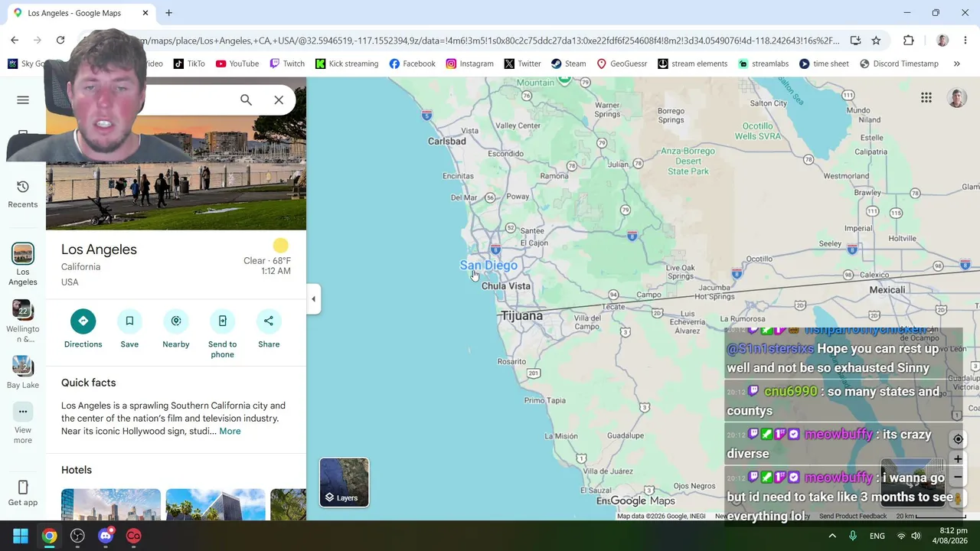Viewport: 980px width, 551px height.
Task: Click the Send Product Feedback link
Action: point(853,516)
